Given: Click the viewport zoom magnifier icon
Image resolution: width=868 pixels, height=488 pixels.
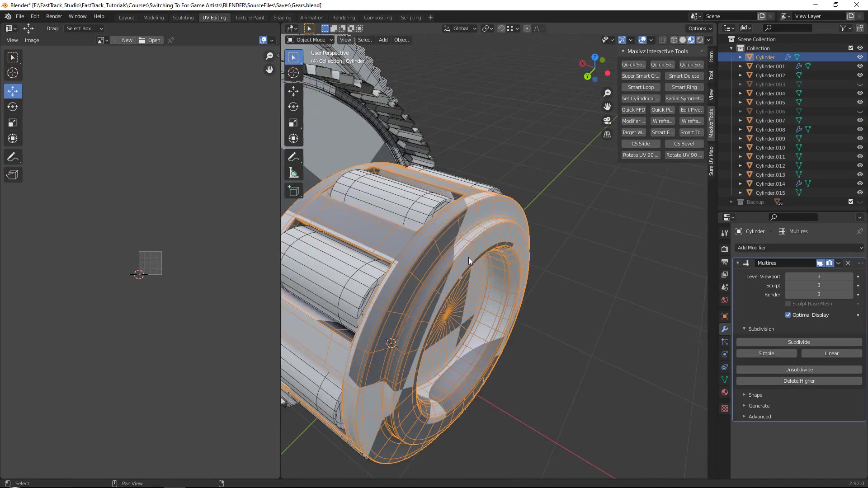Looking at the screenshot, I should pos(607,93).
